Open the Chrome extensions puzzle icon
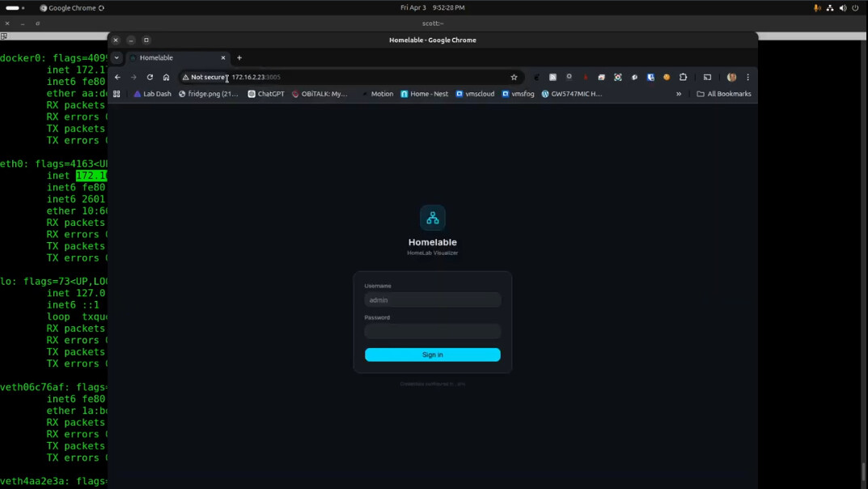868x489 pixels. (683, 77)
